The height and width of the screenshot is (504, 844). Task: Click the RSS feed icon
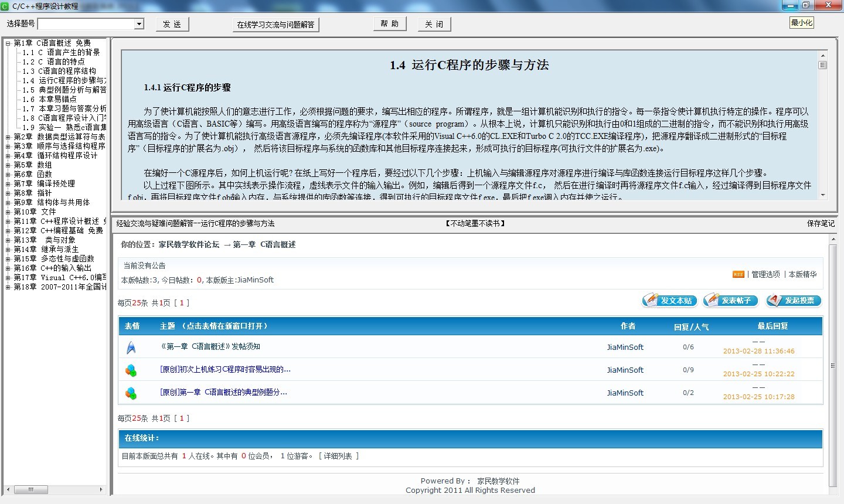[x=738, y=274]
